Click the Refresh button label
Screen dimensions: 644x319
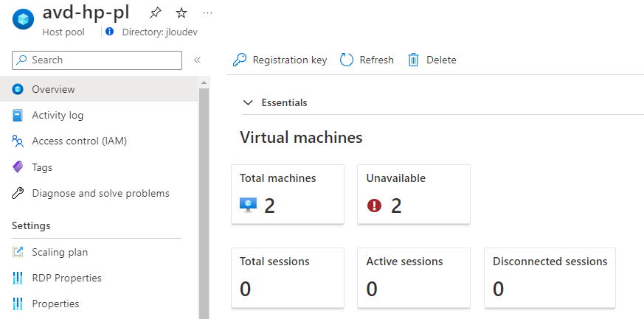377,60
